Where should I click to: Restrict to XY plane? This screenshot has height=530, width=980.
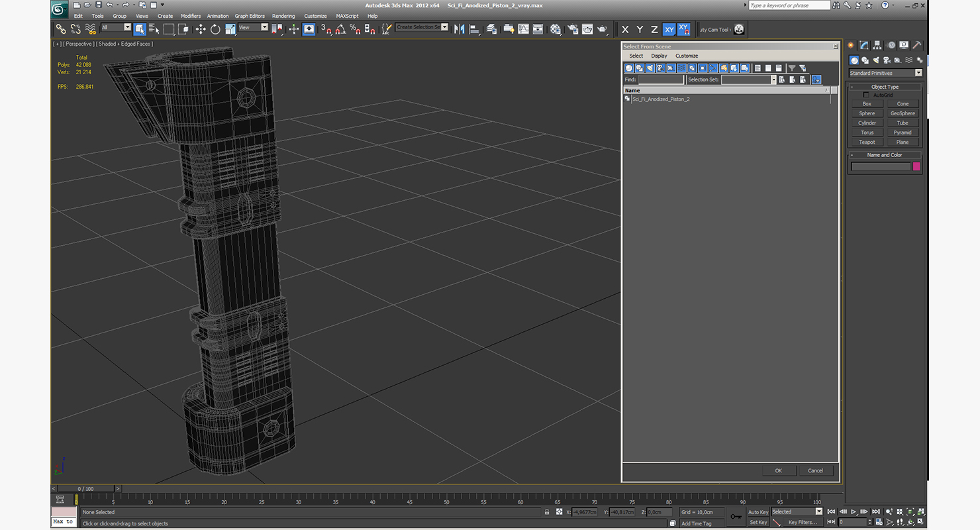pos(669,29)
